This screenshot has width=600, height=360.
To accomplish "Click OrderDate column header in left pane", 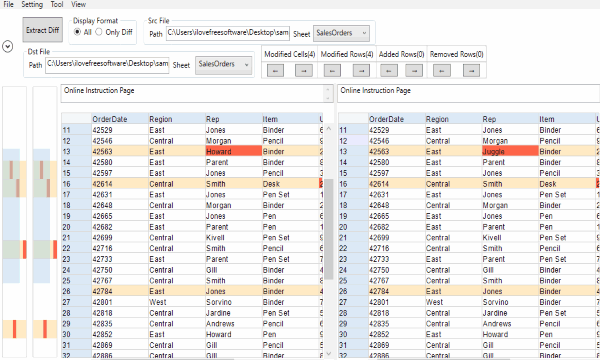I will (119, 119).
